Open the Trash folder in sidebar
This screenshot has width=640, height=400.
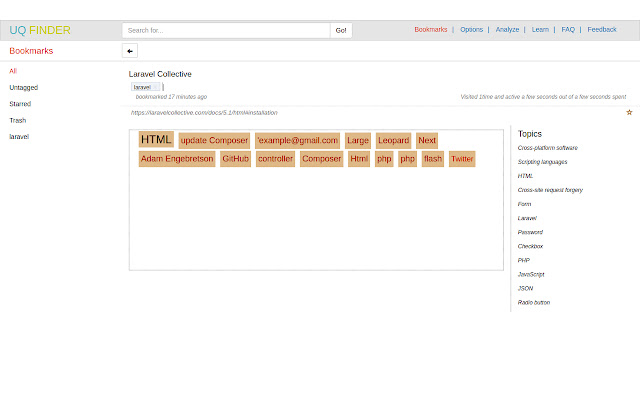pyautogui.click(x=18, y=120)
